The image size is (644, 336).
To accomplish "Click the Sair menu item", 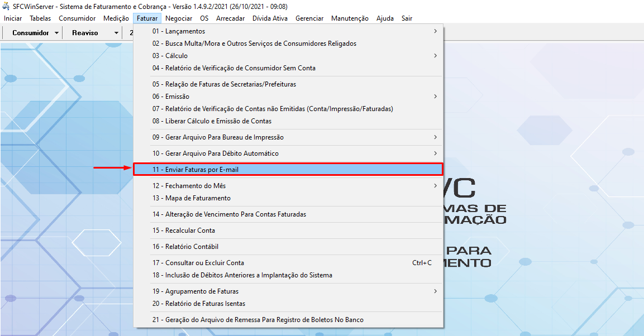I will pyautogui.click(x=407, y=18).
